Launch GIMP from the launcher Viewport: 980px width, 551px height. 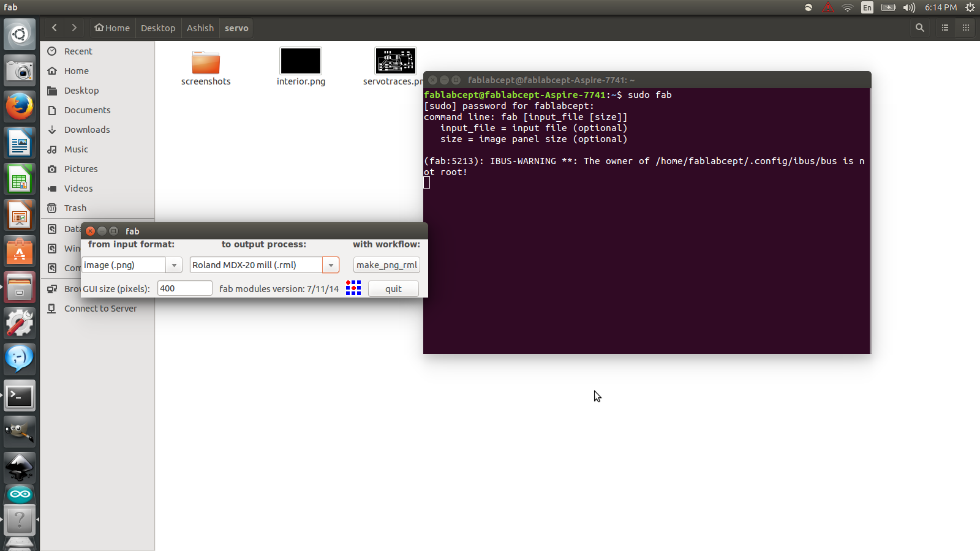[x=20, y=432]
